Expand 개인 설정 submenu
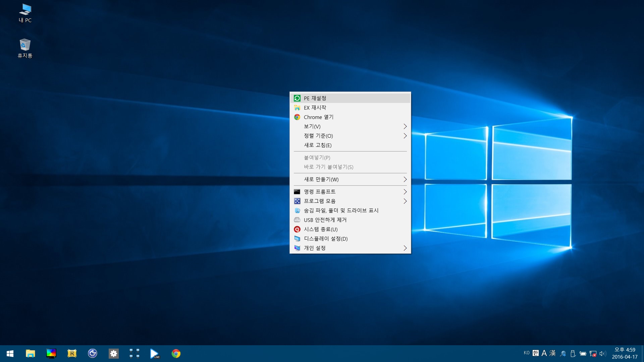The height and width of the screenshot is (362, 644). point(405,247)
